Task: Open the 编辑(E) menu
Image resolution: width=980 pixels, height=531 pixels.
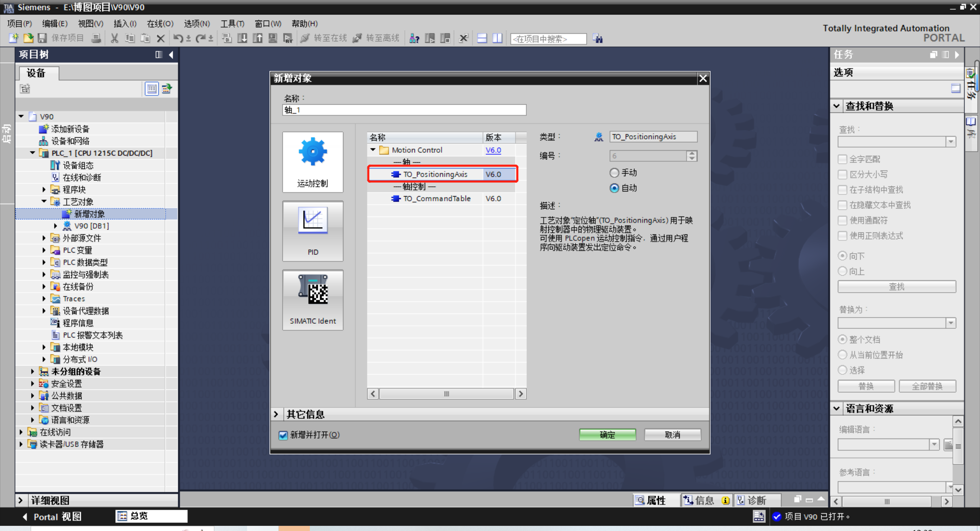Action: (55, 23)
